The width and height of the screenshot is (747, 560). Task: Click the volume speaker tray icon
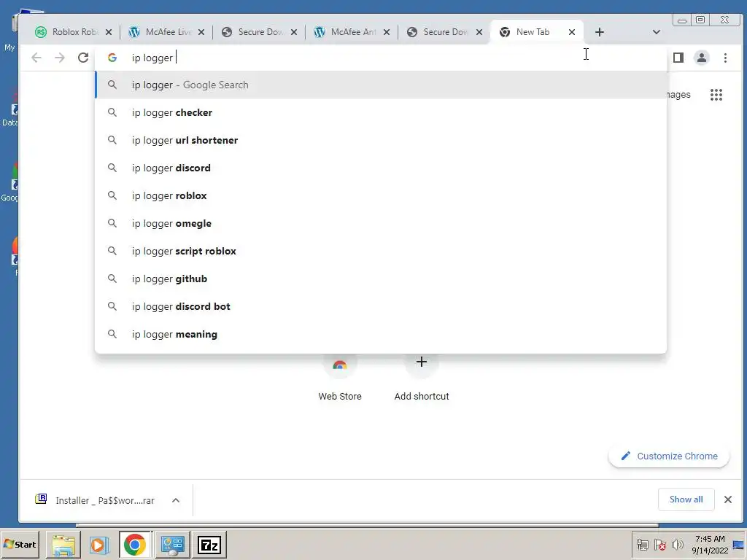pyautogui.click(x=678, y=544)
